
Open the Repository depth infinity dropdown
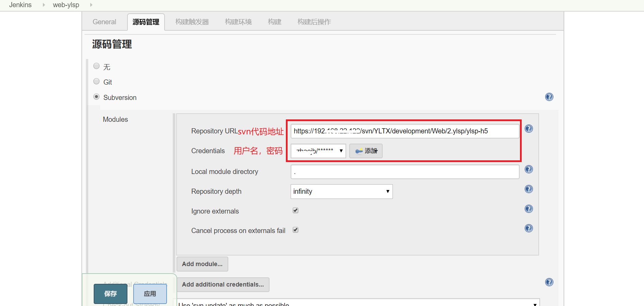coord(341,191)
